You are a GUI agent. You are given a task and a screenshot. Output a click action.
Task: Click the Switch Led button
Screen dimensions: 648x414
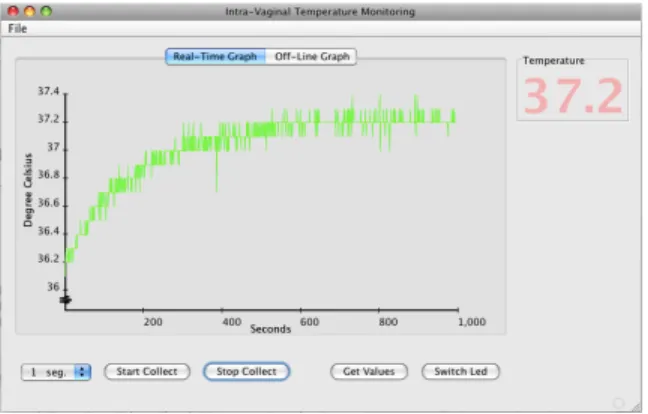461,371
